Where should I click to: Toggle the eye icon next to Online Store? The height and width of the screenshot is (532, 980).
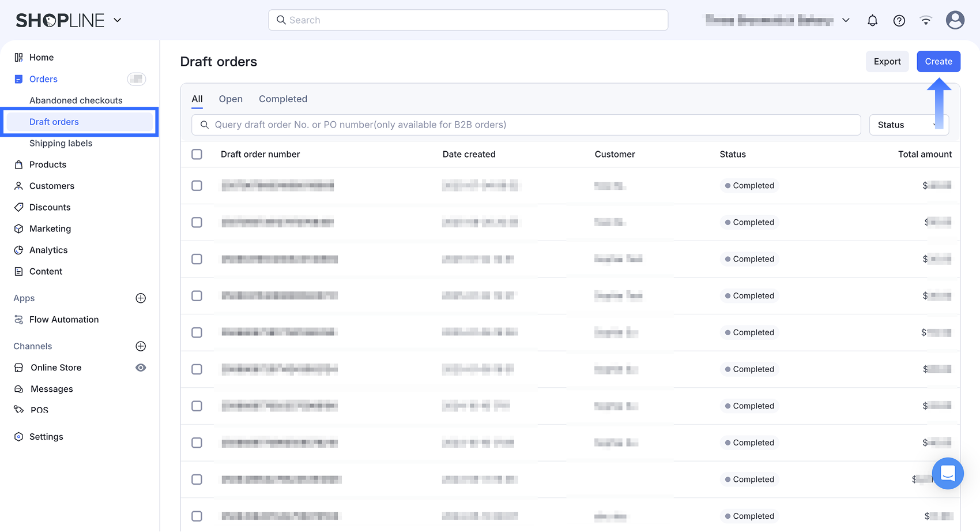click(141, 368)
